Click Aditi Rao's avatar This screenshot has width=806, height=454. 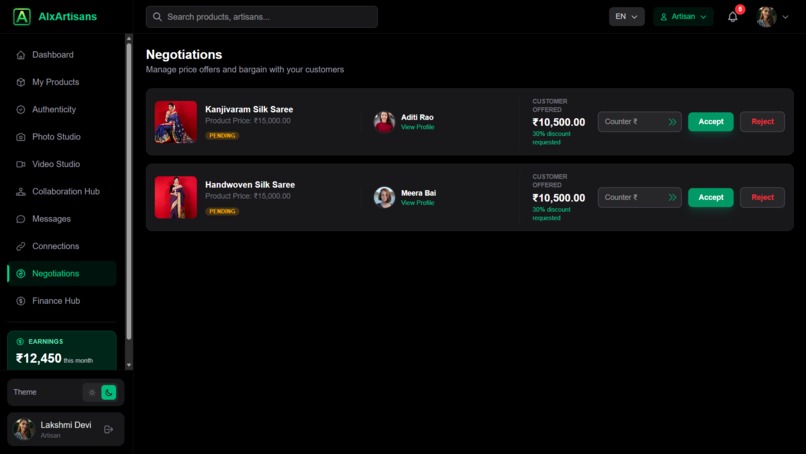coord(384,122)
